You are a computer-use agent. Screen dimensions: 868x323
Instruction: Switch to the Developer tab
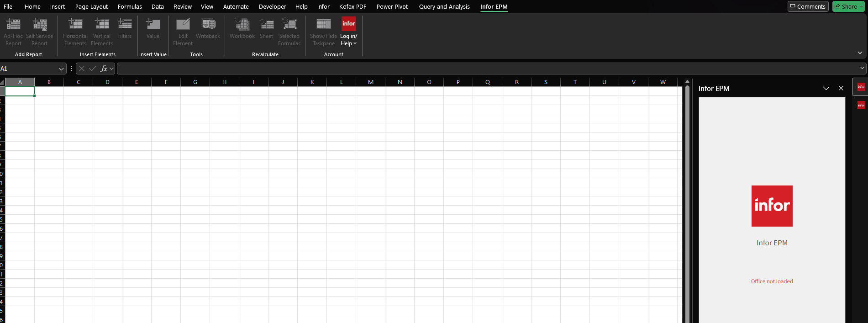pyautogui.click(x=273, y=6)
